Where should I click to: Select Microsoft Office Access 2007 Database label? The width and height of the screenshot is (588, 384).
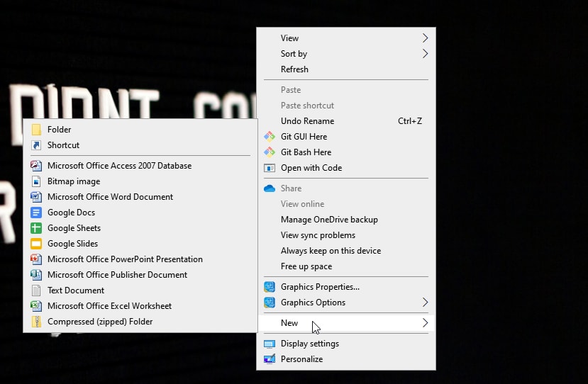pyautogui.click(x=119, y=166)
